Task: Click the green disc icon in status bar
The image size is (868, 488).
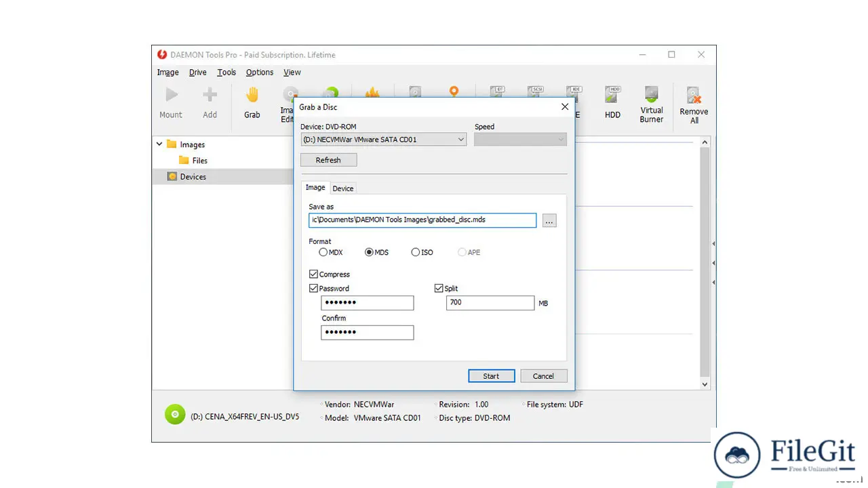Action: coord(175,414)
